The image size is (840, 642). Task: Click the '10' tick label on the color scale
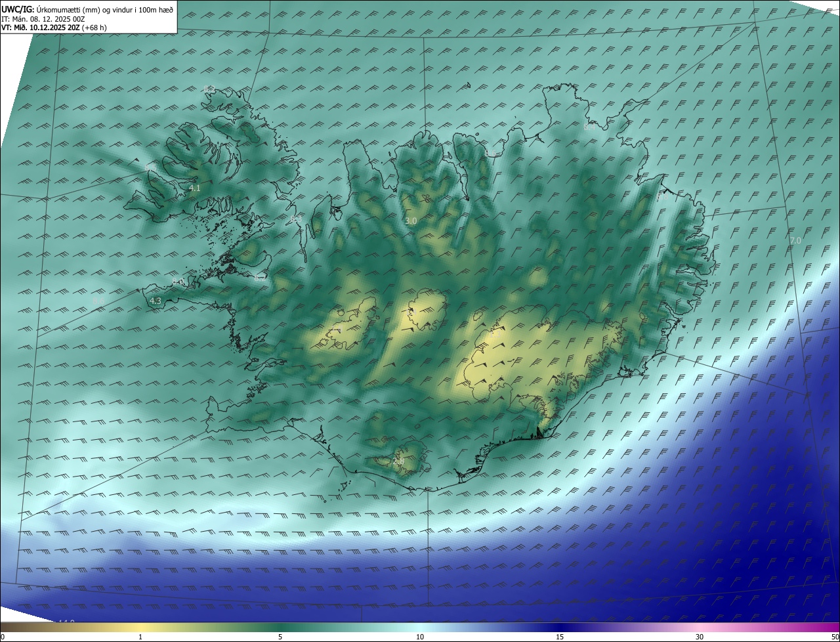coord(420,637)
